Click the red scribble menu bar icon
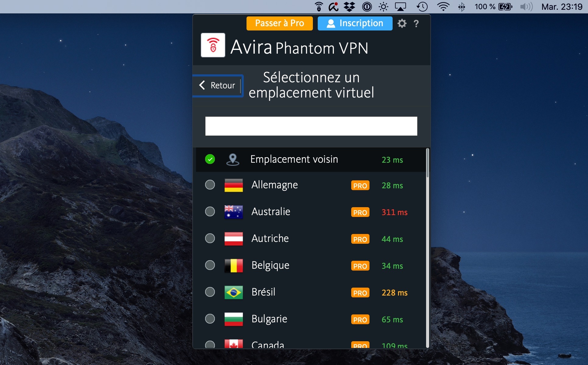The width and height of the screenshot is (588, 365). tap(334, 6)
